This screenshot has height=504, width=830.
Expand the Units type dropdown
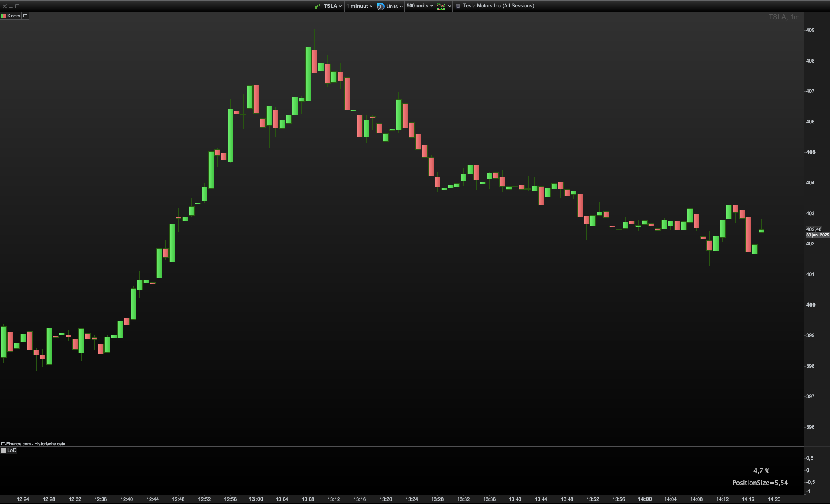(x=394, y=6)
